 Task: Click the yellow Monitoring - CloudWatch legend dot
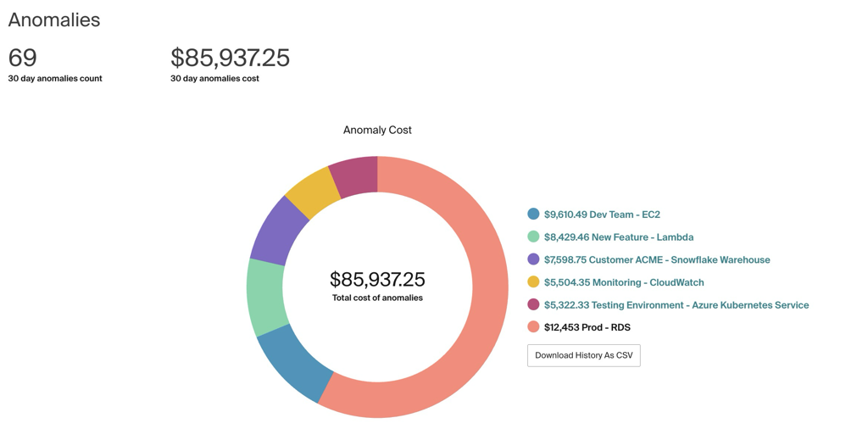pyautogui.click(x=533, y=282)
